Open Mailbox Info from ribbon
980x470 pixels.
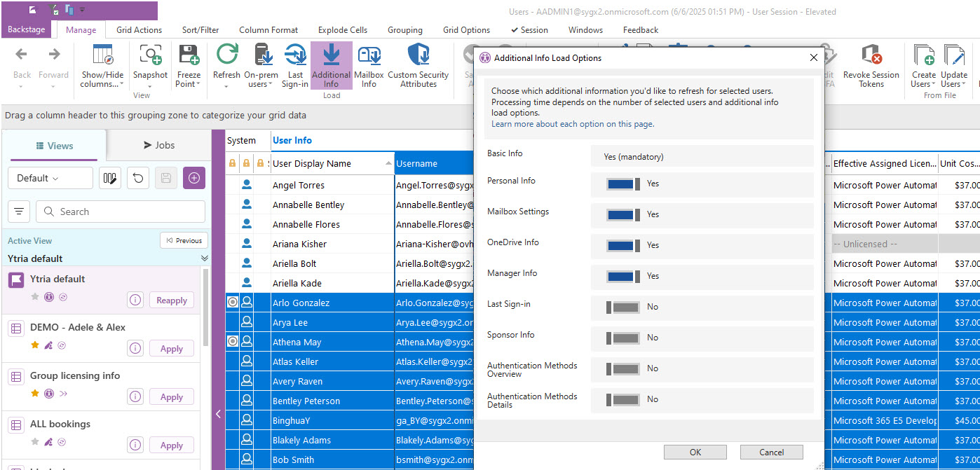point(369,56)
